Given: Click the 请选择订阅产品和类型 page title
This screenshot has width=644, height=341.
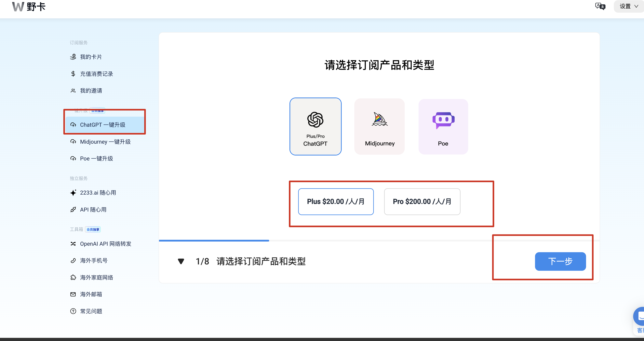Looking at the screenshot, I should pos(379,65).
